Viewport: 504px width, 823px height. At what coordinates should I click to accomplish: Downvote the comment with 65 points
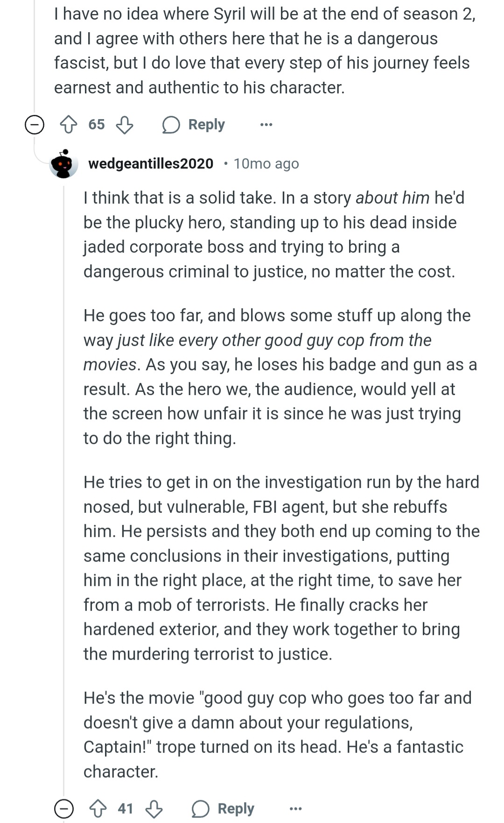125,125
